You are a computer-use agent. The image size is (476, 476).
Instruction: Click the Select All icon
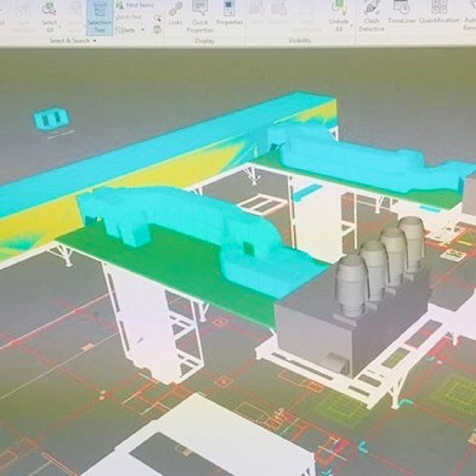[x=48, y=9]
